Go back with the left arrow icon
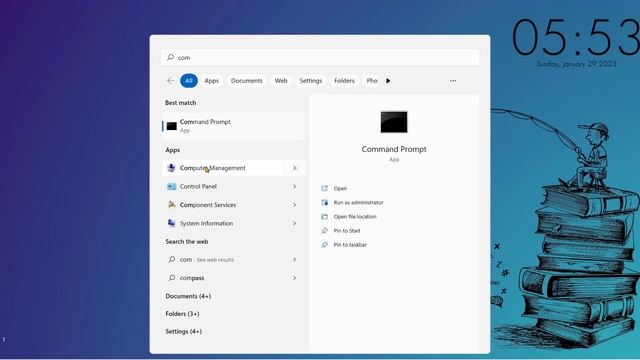This screenshot has height=360, width=640. 171,80
